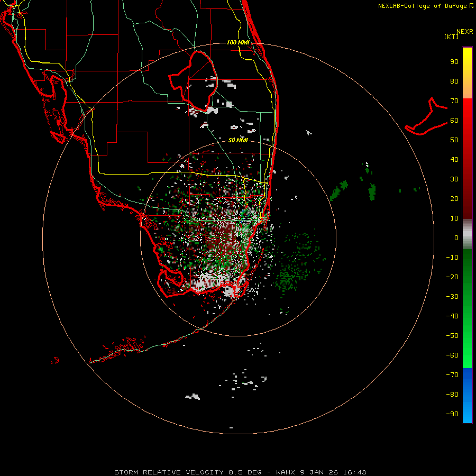Viewport: 476px width, 476px height.
Task: Click the 30 value on the velocity scale
Action: pos(454,179)
